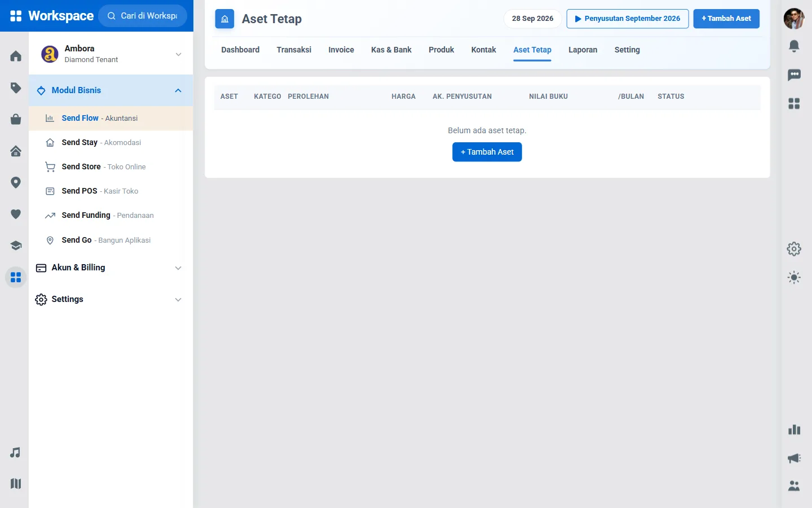Click the Penyusutan September 2026 button

click(x=628, y=19)
